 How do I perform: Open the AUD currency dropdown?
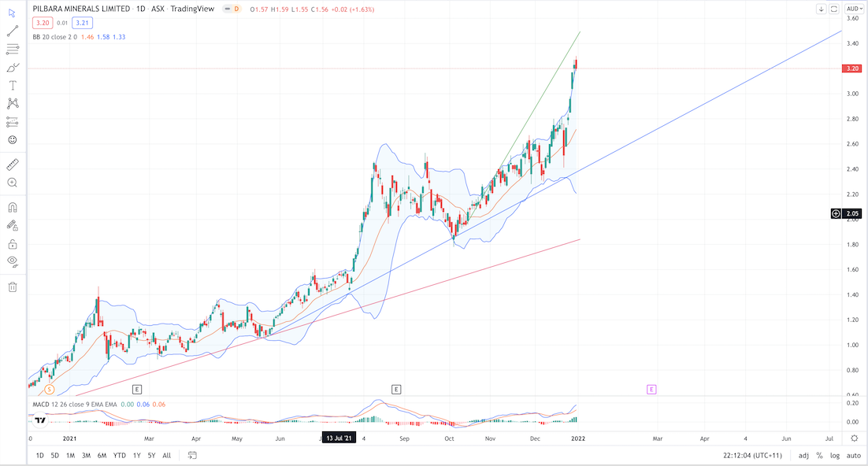[x=855, y=9]
